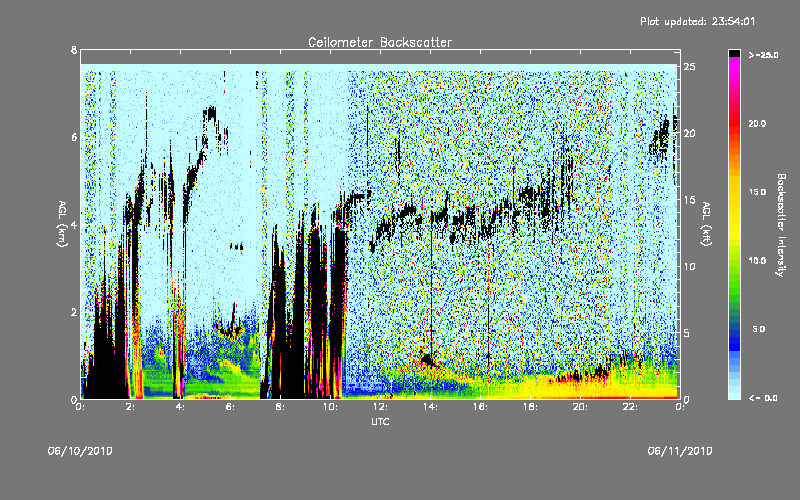The width and height of the screenshot is (800, 500).
Task: Select the "4:" hour tick on the UTC axis
Action: click(180, 407)
